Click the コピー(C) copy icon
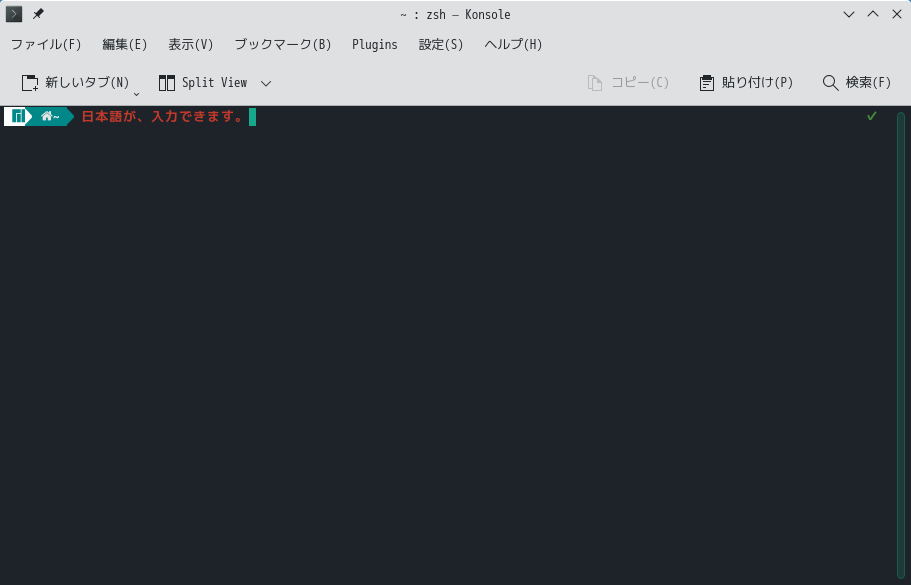The height and width of the screenshot is (585, 911). [594, 83]
